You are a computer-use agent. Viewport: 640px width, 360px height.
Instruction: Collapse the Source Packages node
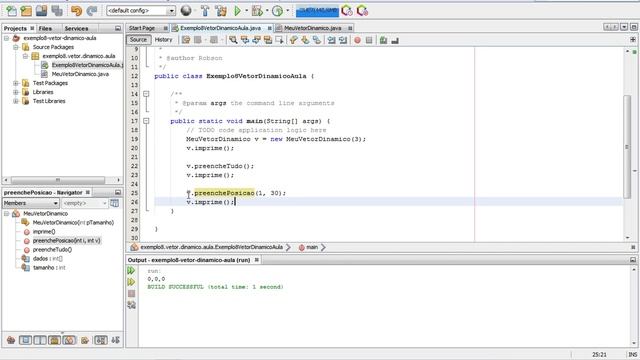coord(16,47)
